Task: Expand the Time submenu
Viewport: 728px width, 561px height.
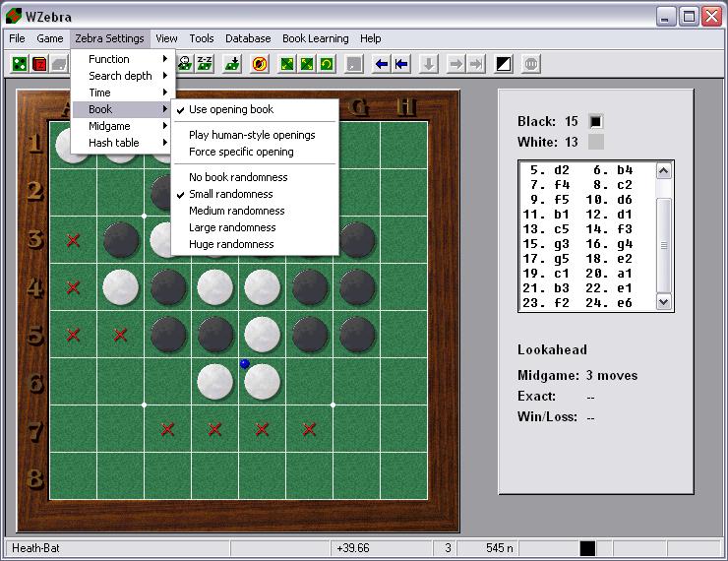Action: (x=123, y=93)
